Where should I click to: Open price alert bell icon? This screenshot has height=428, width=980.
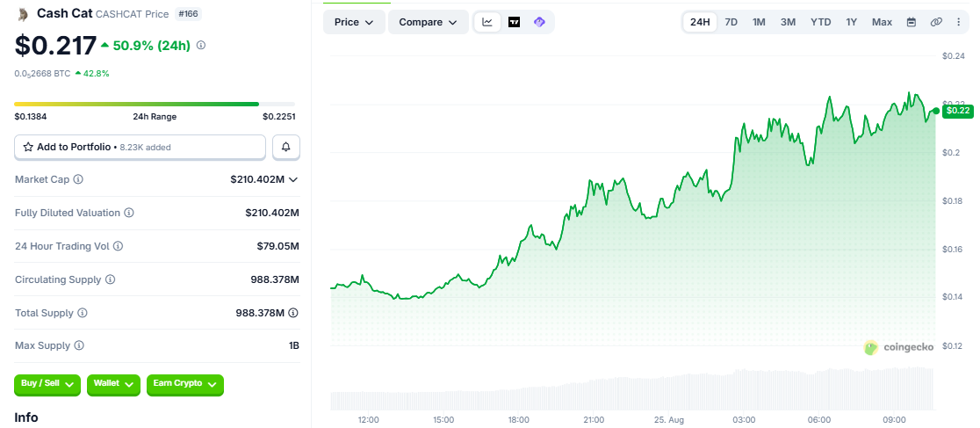pos(286,147)
